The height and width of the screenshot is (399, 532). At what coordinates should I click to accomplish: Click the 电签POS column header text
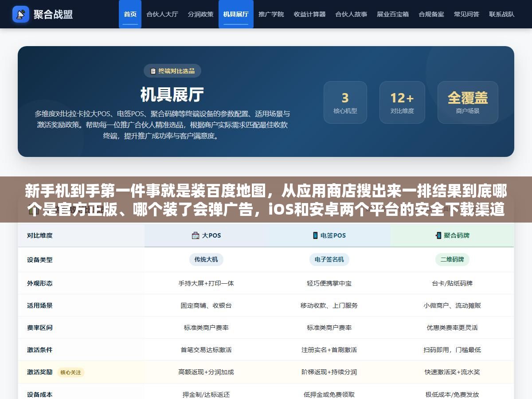(333, 235)
